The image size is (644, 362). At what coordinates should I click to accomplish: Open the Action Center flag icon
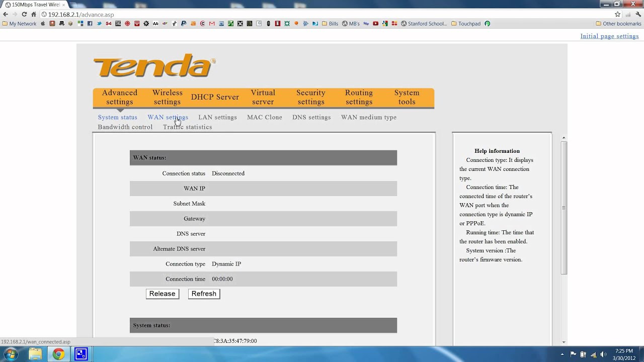573,354
